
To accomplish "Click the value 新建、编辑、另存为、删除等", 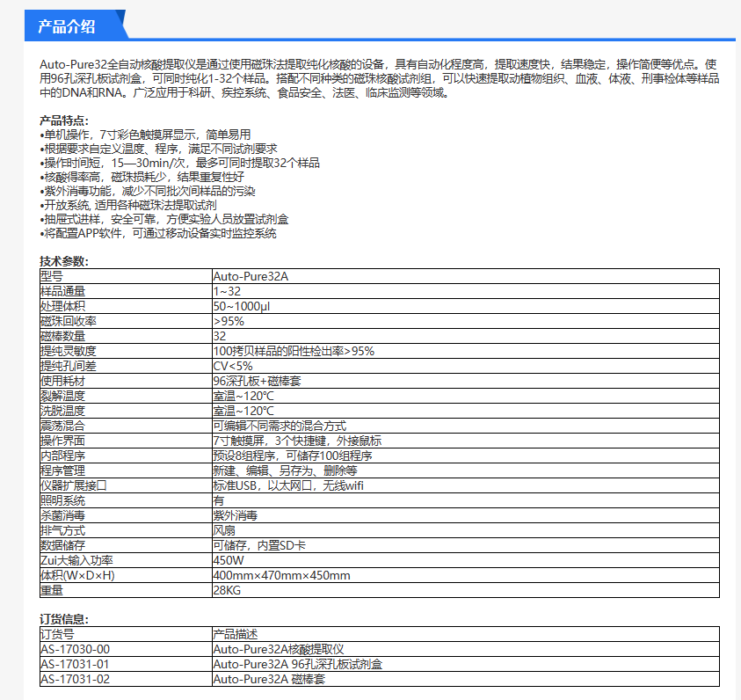I will 285,470.
